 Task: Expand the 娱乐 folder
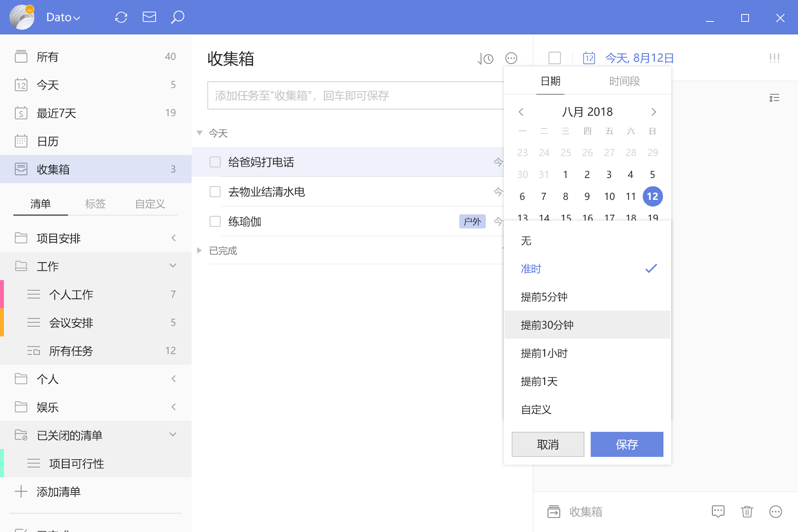[x=174, y=407]
